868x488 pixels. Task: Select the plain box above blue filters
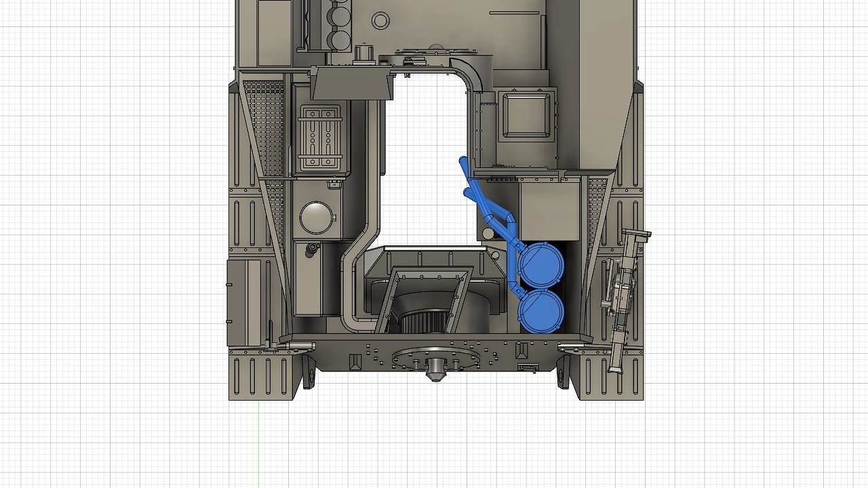(549, 210)
